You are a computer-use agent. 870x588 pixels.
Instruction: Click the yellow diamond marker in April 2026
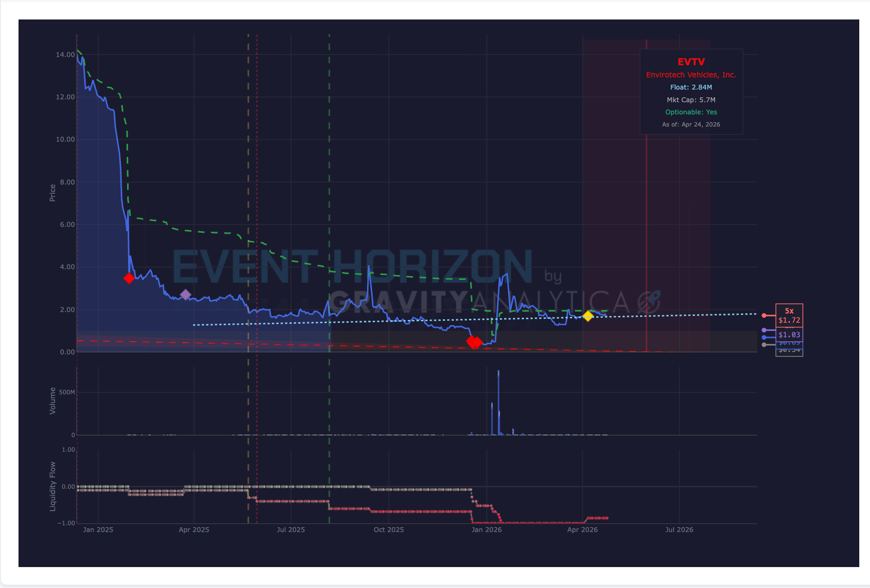(x=588, y=316)
